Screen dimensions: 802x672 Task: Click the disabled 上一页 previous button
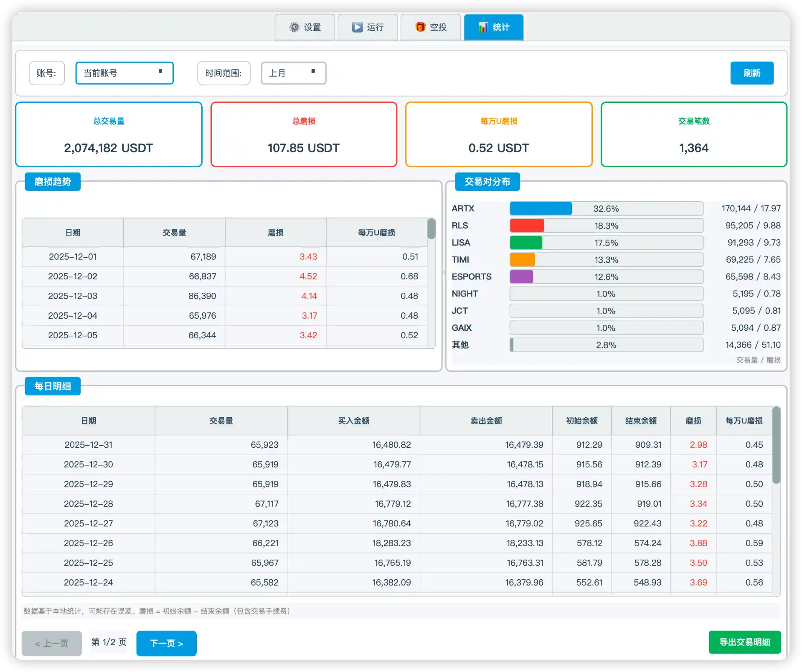pyautogui.click(x=52, y=643)
